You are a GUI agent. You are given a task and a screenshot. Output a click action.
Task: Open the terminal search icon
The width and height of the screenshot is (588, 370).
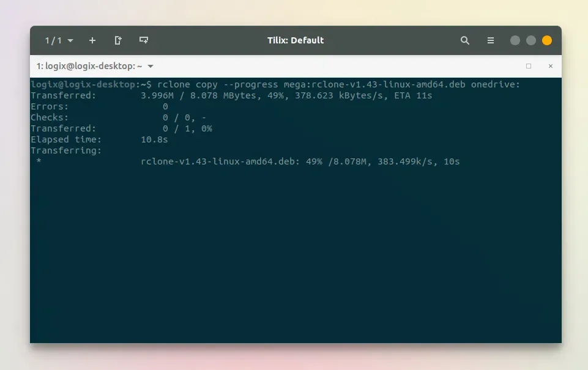coord(464,40)
